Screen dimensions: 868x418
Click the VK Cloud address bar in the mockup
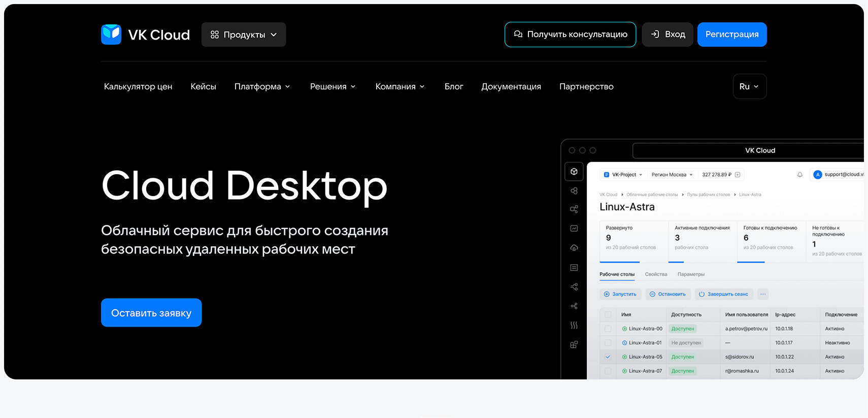coord(748,150)
